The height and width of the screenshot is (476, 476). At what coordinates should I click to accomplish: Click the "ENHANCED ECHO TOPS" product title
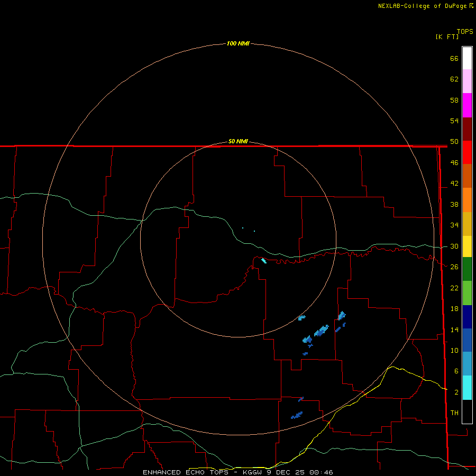[x=186, y=472]
